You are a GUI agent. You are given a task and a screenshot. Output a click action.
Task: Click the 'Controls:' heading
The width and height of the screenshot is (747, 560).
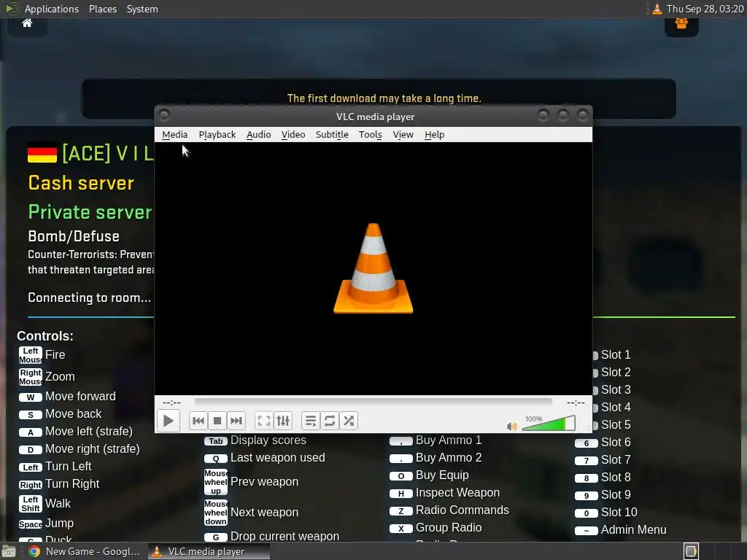[x=45, y=336]
